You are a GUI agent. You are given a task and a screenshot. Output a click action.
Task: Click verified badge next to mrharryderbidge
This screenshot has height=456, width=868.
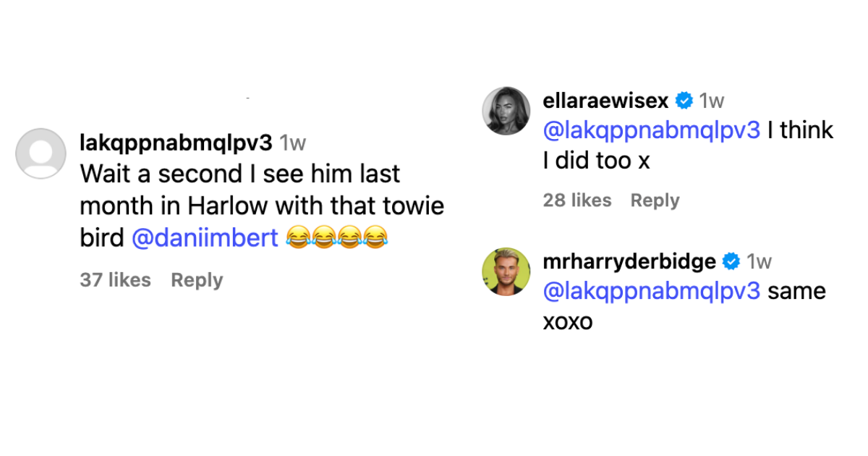click(x=731, y=261)
